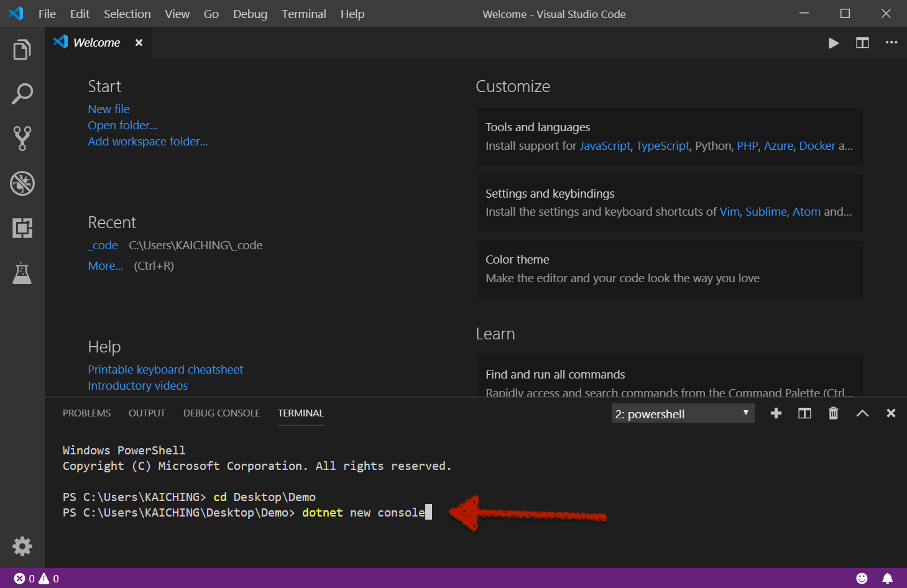907x588 pixels.
Task: Open the Extensions view
Action: pos(22,228)
